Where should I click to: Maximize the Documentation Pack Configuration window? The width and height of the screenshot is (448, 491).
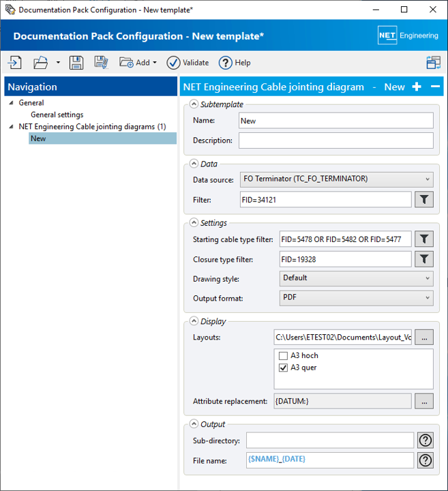[404, 10]
